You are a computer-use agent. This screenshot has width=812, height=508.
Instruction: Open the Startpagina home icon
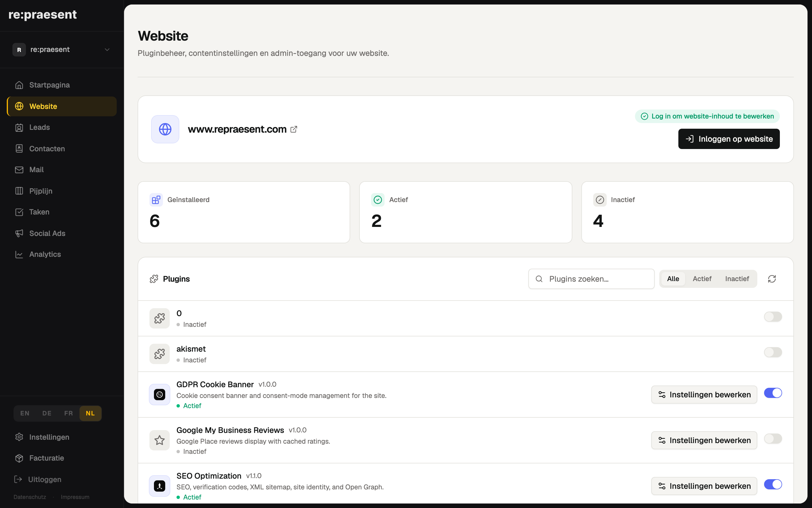click(x=19, y=85)
